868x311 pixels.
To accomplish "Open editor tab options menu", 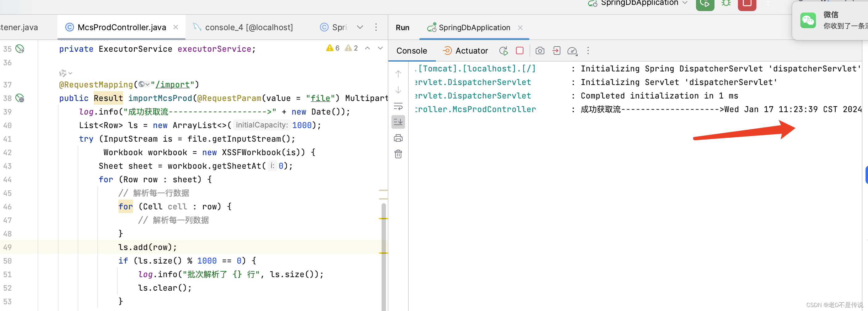I will (376, 27).
